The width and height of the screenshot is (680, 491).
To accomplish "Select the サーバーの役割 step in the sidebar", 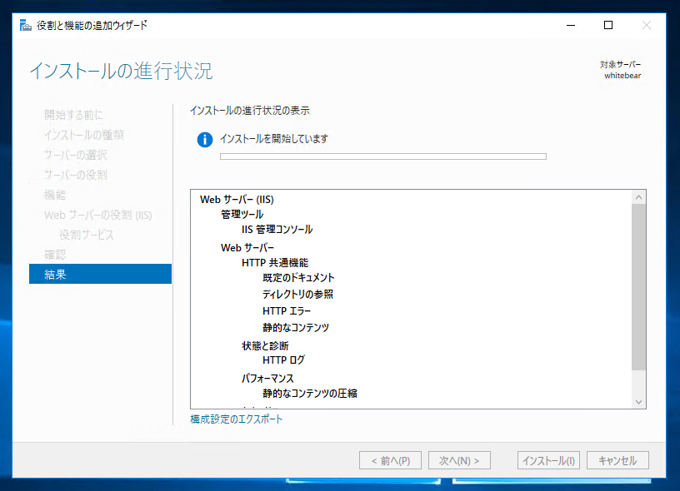I will click(75, 175).
